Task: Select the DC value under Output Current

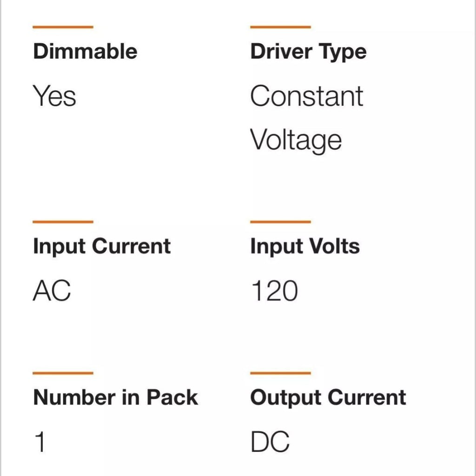Action: [x=270, y=442]
